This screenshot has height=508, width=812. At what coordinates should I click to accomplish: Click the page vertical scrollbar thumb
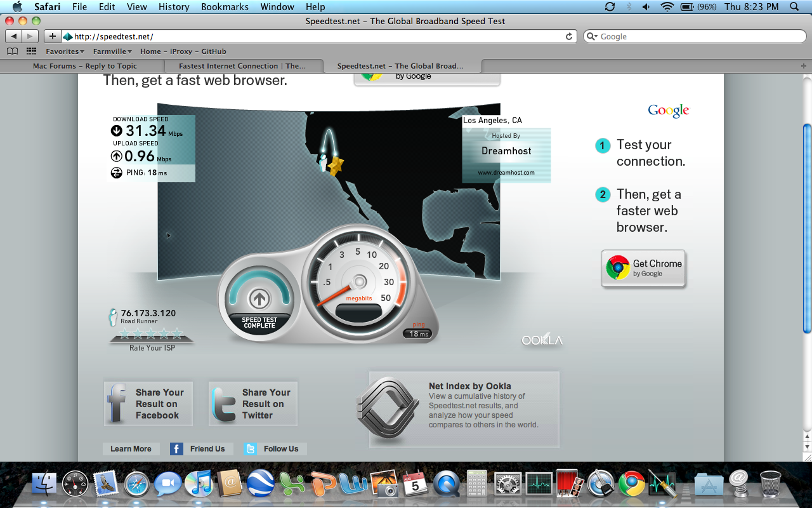click(x=807, y=229)
